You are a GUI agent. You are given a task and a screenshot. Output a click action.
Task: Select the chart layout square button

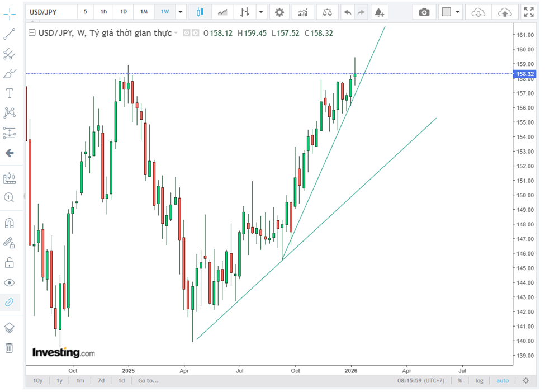(x=447, y=12)
